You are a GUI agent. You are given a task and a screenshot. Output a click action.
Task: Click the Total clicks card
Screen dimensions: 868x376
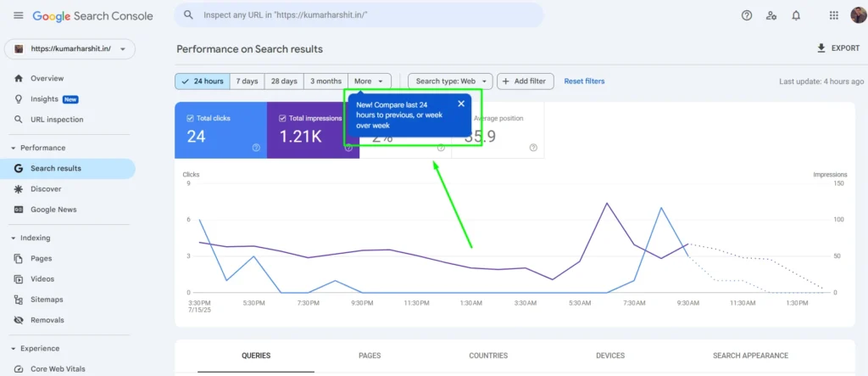pyautogui.click(x=221, y=131)
